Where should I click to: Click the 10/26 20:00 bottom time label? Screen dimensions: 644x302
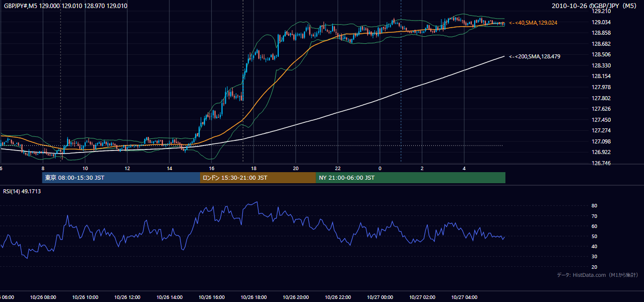pos(296,297)
